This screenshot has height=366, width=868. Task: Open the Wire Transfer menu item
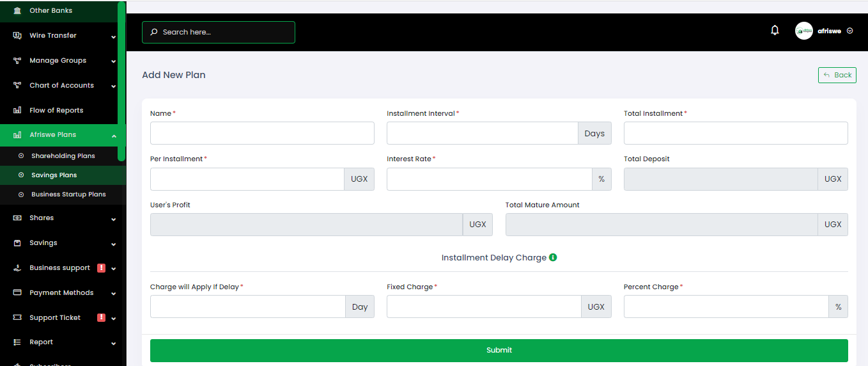59,36
